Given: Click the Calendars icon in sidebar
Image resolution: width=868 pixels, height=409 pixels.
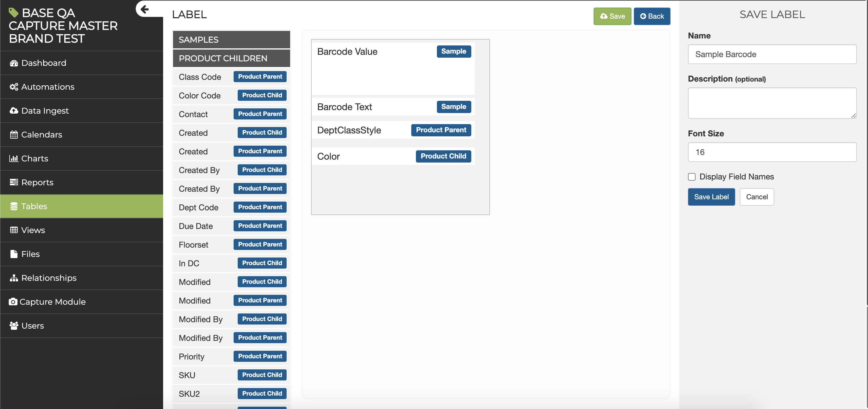Looking at the screenshot, I should pos(14,135).
